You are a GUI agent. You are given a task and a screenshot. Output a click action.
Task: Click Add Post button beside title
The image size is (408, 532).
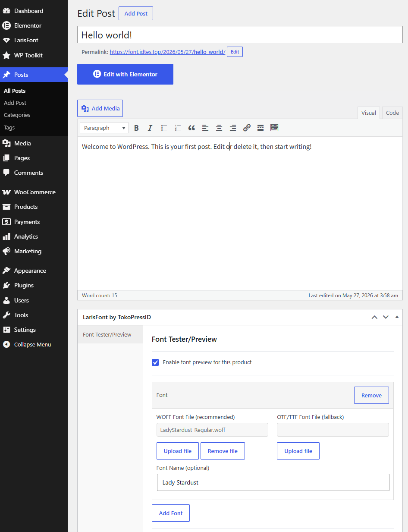point(136,13)
